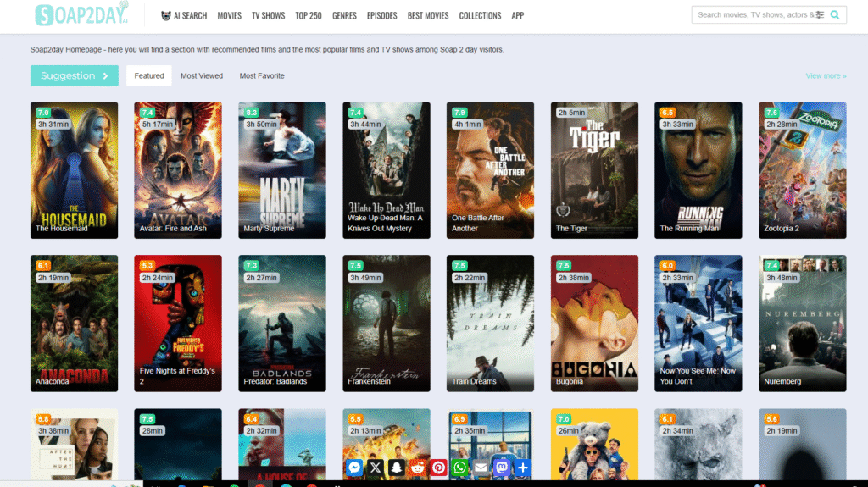Share via Messenger icon
Viewport: 868px width, 487px height.
tap(354, 467)
